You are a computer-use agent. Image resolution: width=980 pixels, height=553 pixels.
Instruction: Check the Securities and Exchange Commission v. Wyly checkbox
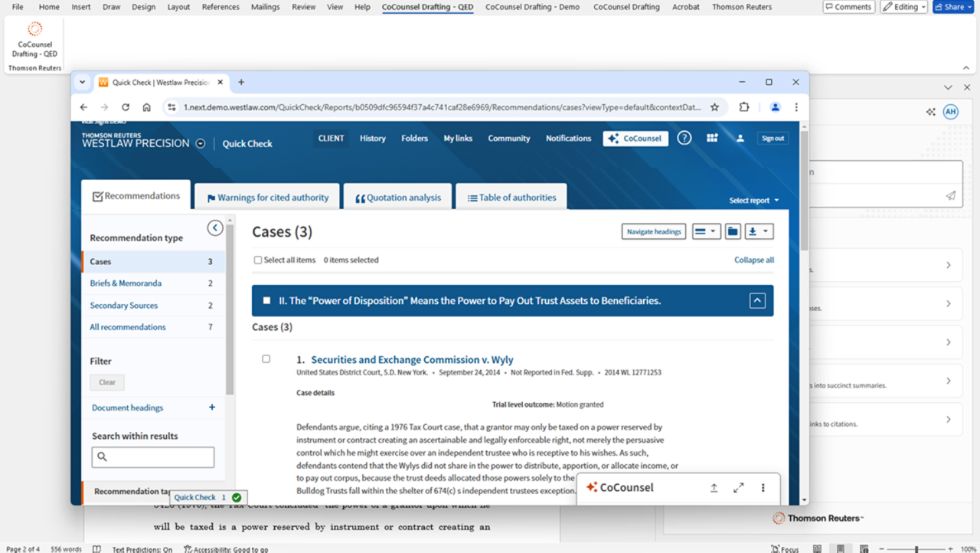tap(266, 358)
